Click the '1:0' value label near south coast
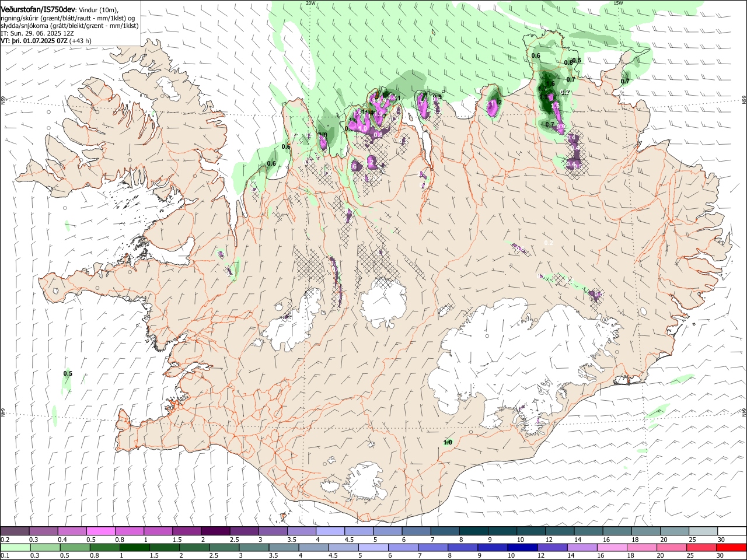 (448, 442)
